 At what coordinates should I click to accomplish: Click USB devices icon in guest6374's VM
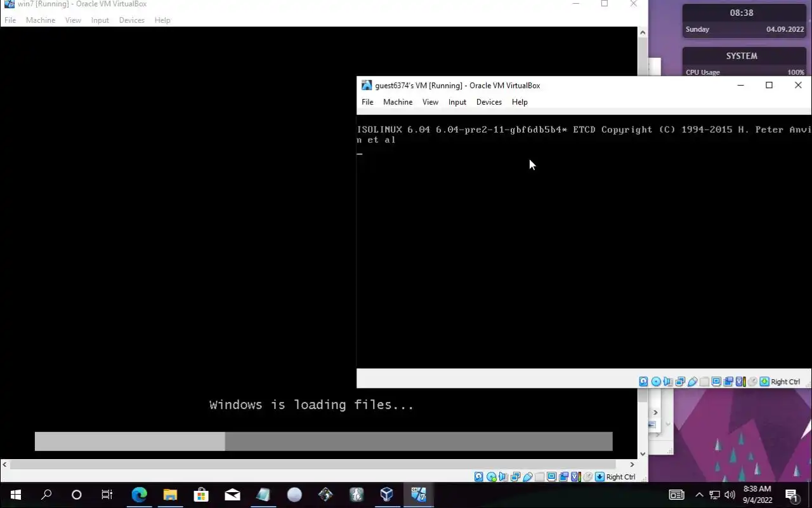click(692, 382)
